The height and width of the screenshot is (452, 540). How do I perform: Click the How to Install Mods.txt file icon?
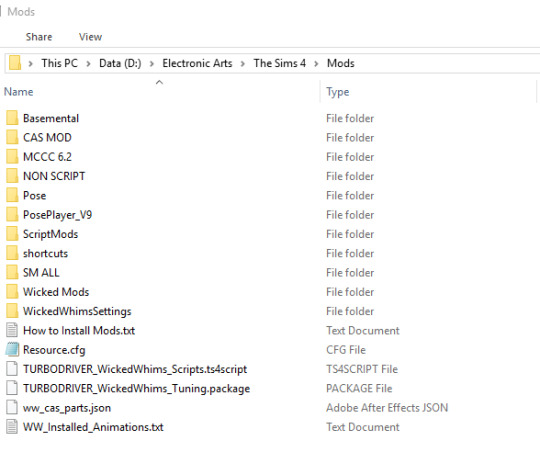coord(12,330)
